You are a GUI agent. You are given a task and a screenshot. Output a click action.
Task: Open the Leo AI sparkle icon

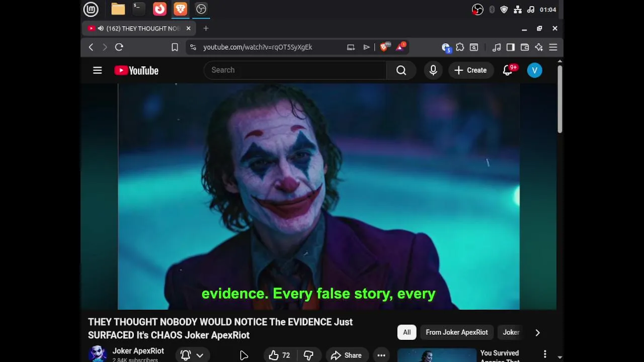click(x=539, y=47)
